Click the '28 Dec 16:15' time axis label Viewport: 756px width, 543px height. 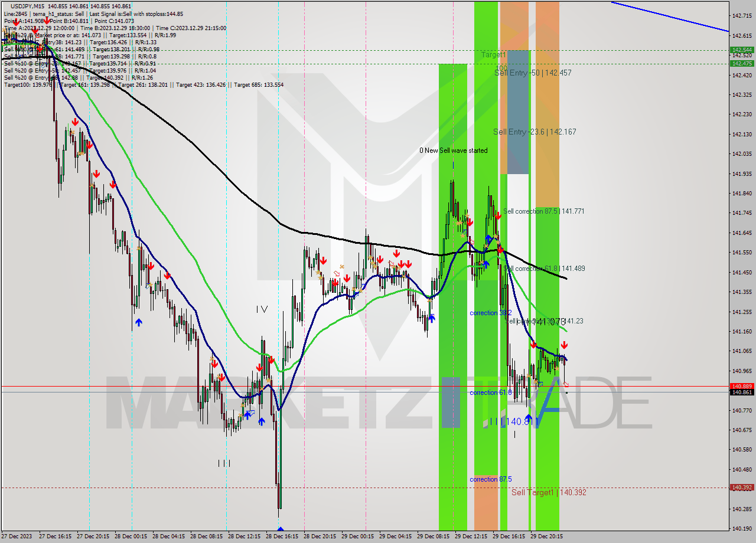point(282,537)
